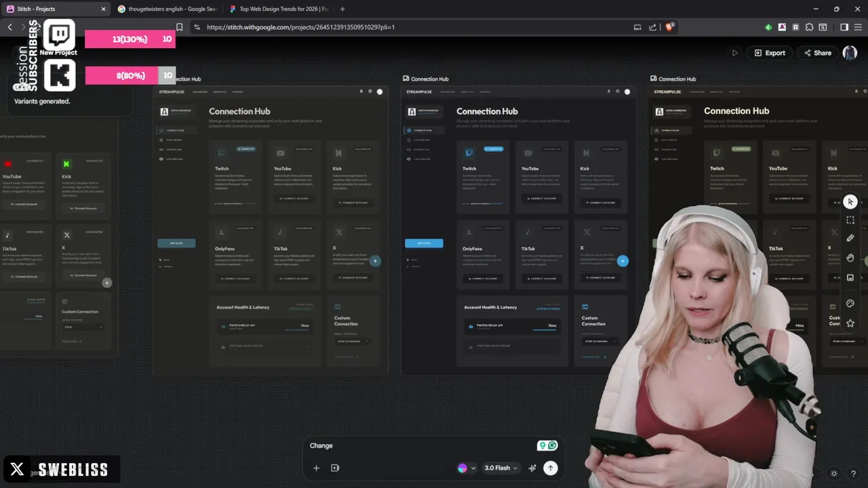This screenshot has height=488, width=868.
Task: Click the browser back arrow
Action: coord(9,27)
